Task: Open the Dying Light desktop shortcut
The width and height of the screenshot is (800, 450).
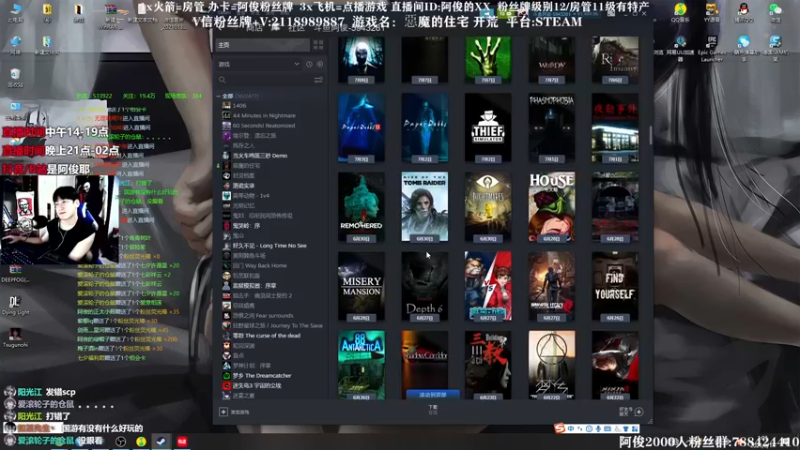Action: pos(15,305)
